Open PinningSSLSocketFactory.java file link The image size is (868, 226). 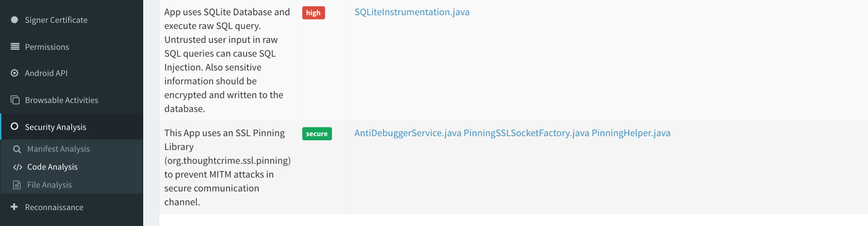click(526, 133)
